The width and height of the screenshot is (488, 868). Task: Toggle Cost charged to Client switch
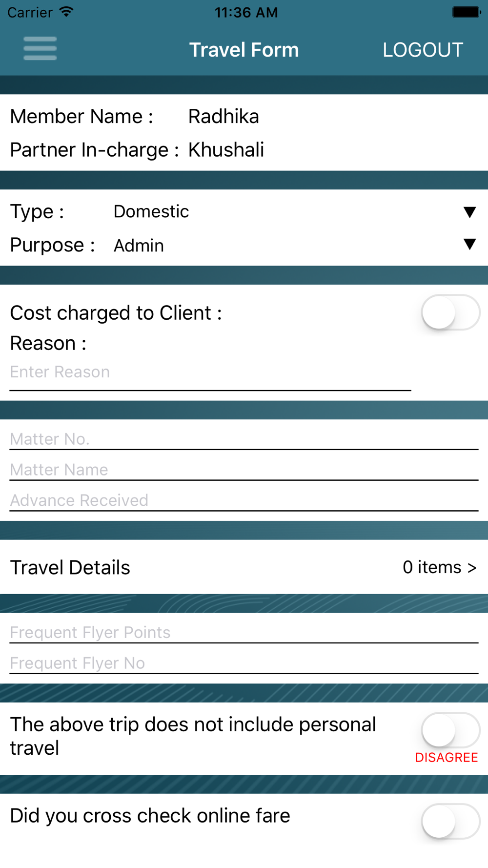coord(450,313)
